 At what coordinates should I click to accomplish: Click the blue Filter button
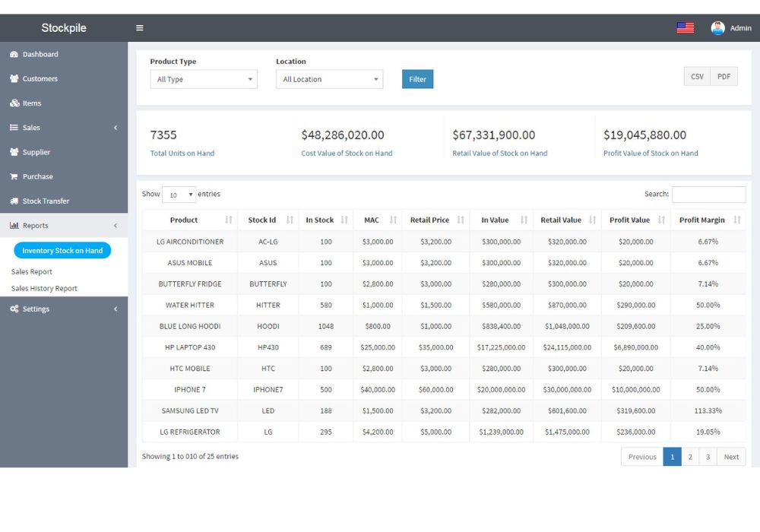(417, 79)
